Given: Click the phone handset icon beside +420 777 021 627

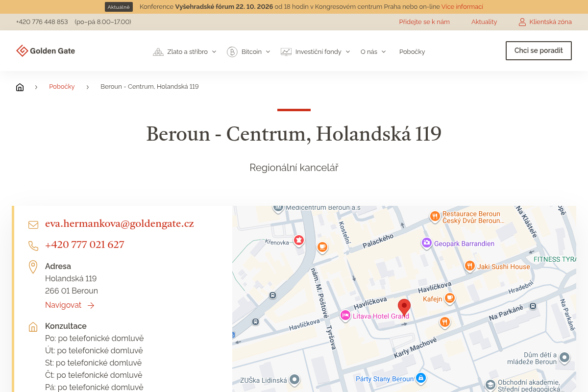Looking at the screenshot, I should click(x=33, y=245).
